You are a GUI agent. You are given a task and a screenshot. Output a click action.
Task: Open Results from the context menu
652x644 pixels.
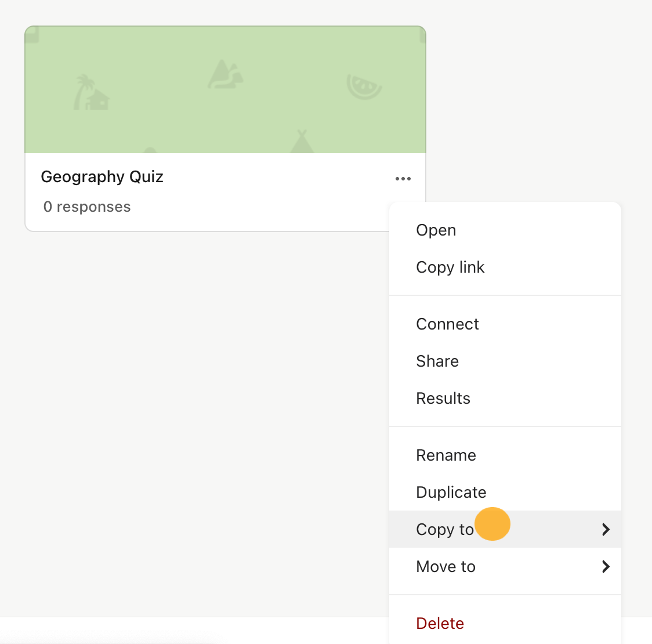(x=505, y=398)
